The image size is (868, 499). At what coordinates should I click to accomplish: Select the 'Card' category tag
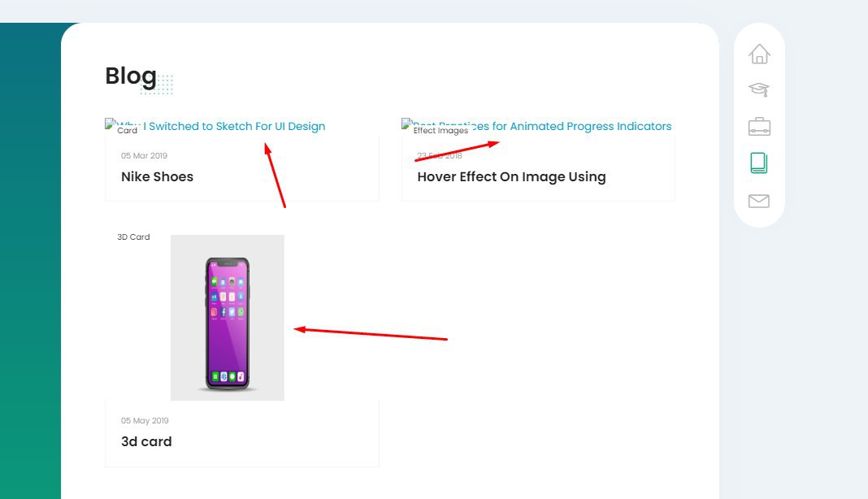(128, 131)
